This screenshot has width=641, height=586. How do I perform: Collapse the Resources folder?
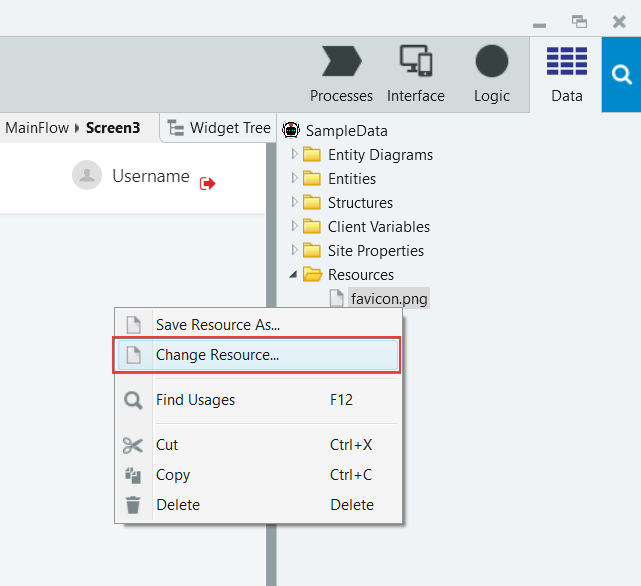pyautogui.click(x=293, y=274)
